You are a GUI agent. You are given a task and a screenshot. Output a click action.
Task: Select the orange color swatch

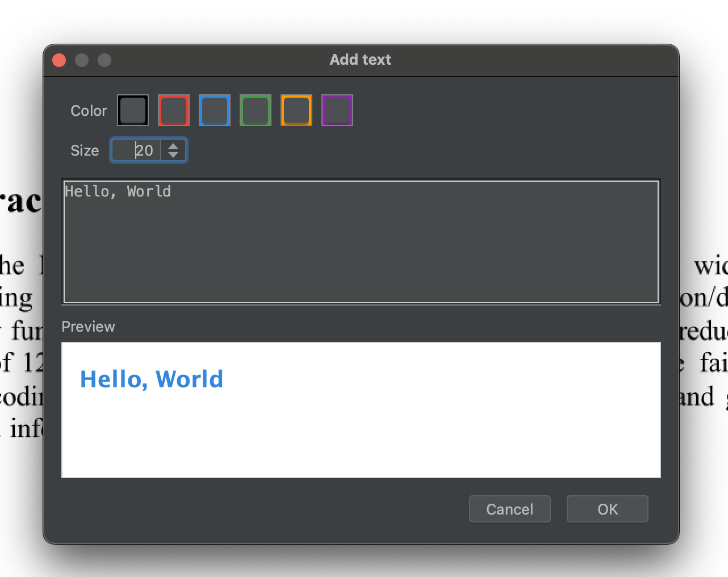click(x=296, y=110)
